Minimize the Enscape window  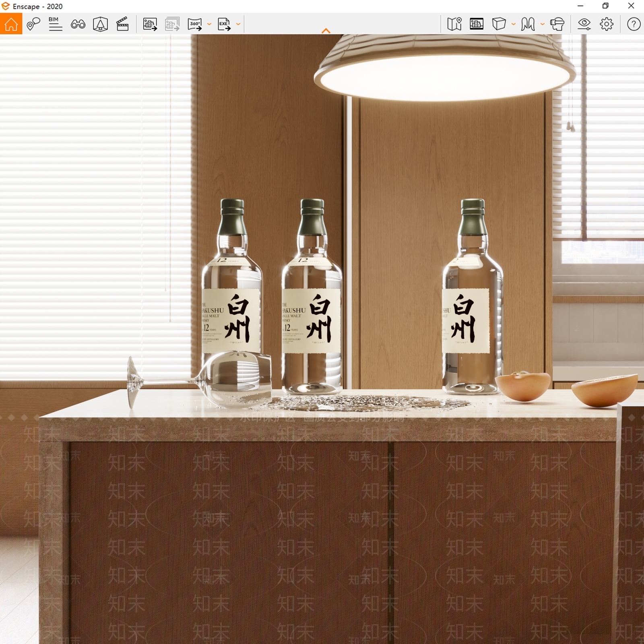(580, 6)
